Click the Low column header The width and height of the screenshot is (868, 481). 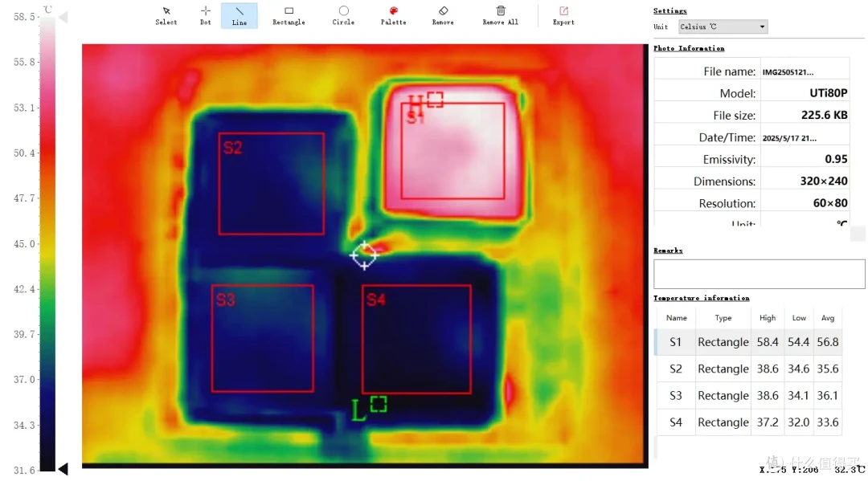pos(799,318)
